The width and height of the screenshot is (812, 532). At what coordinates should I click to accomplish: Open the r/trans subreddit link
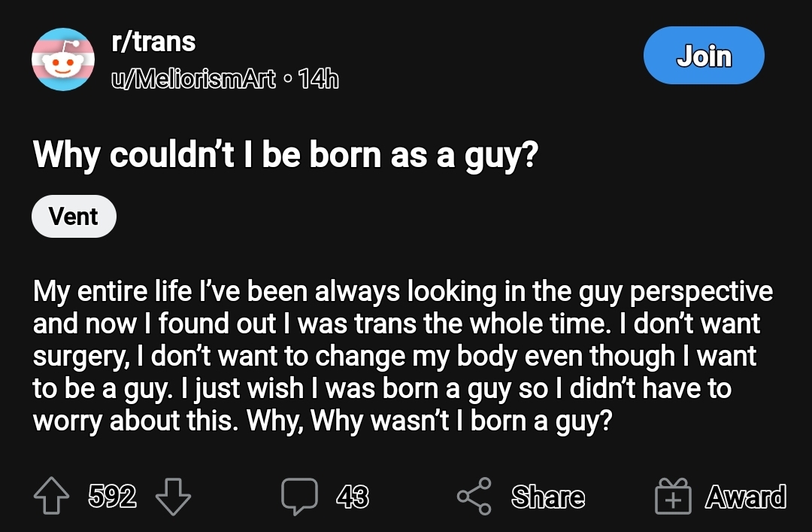point(153,41)
